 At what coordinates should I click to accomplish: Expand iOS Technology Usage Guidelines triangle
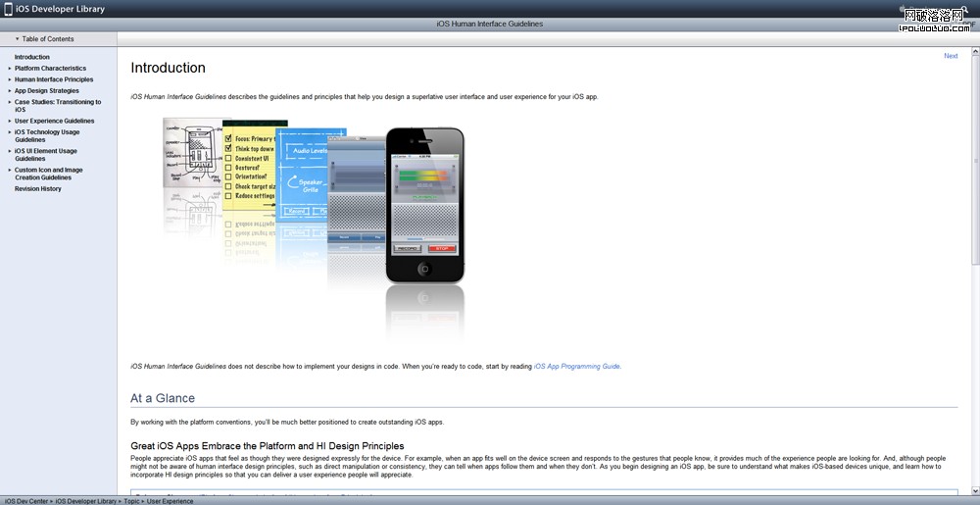coord(10,131)
